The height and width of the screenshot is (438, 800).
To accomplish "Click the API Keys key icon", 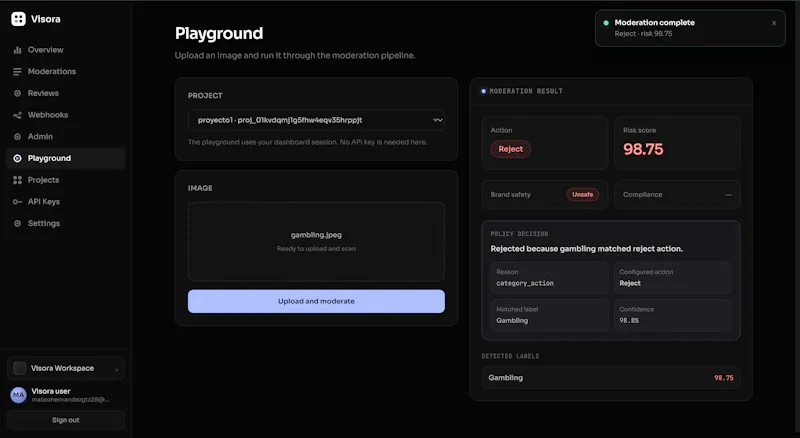I will (x=17, y=202).
